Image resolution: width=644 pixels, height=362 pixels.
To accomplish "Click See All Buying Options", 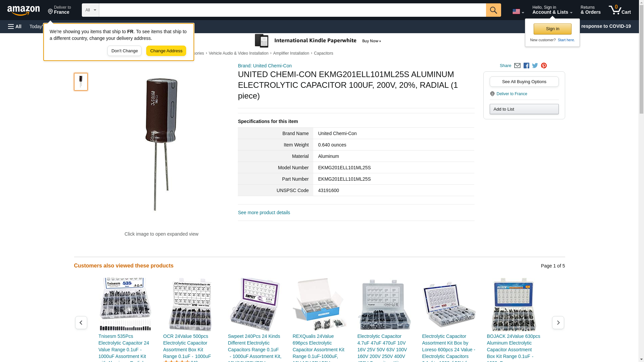I will 524,82.
